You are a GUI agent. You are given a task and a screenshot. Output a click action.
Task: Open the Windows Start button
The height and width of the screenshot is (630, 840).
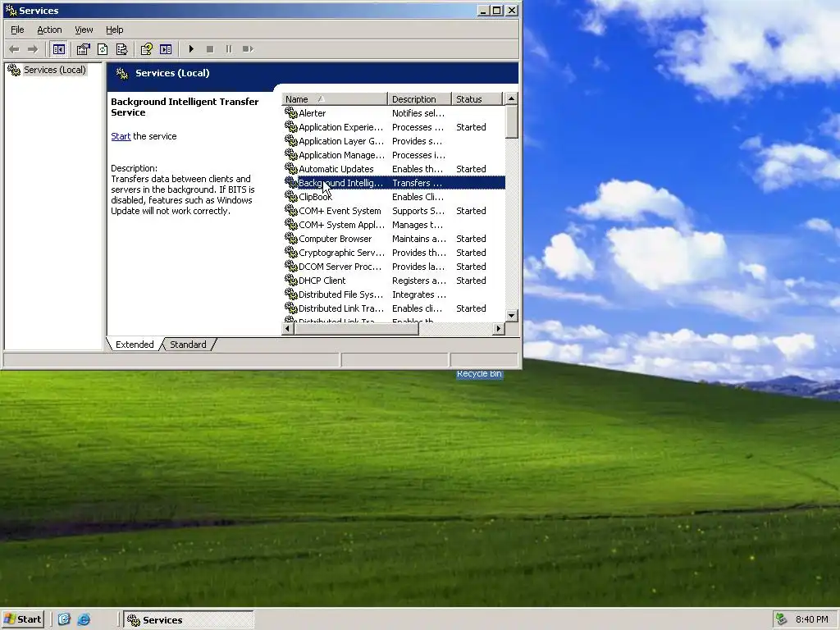(x=23, y=619)
